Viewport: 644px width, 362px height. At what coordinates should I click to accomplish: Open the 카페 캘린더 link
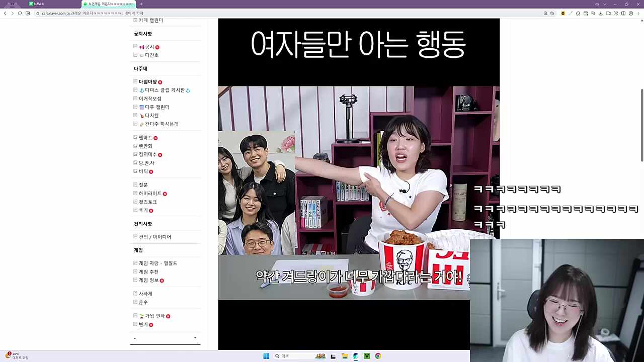(151, 20)
